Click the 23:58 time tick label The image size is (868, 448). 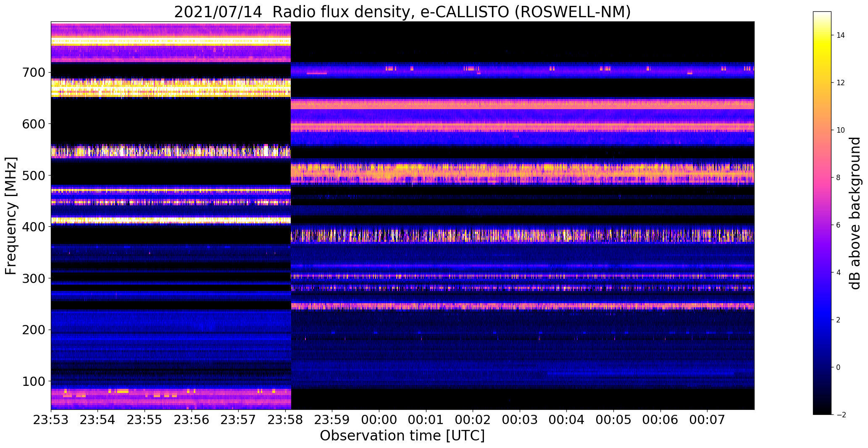coord(286,419)
